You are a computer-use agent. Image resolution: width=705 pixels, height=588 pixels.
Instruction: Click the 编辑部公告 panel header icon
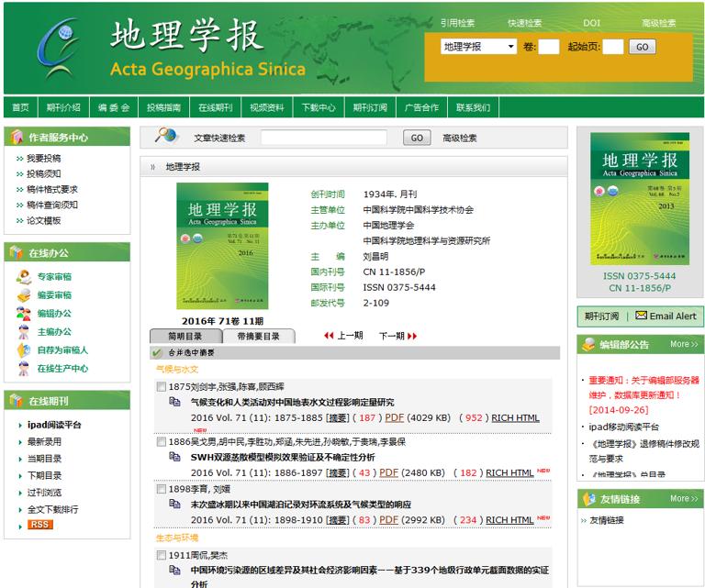pyautogui.click(x=588, y=344)
